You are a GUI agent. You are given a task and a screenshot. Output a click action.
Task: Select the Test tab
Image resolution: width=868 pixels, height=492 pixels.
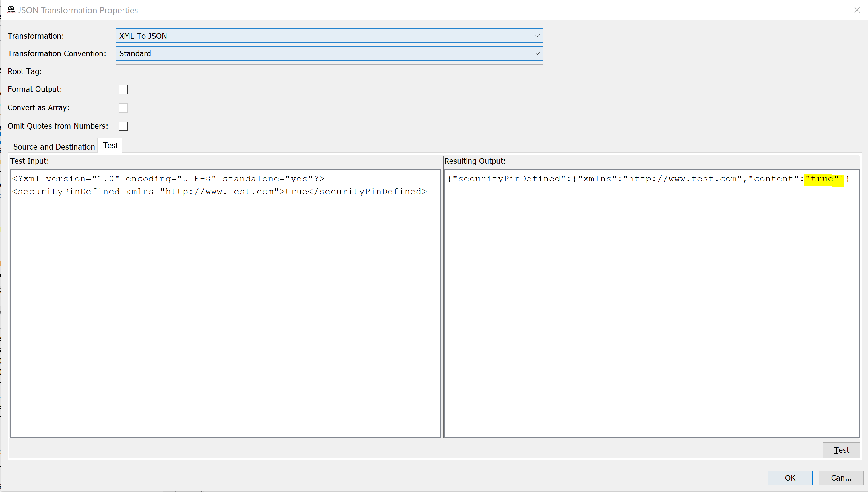[x=110, y=146]
